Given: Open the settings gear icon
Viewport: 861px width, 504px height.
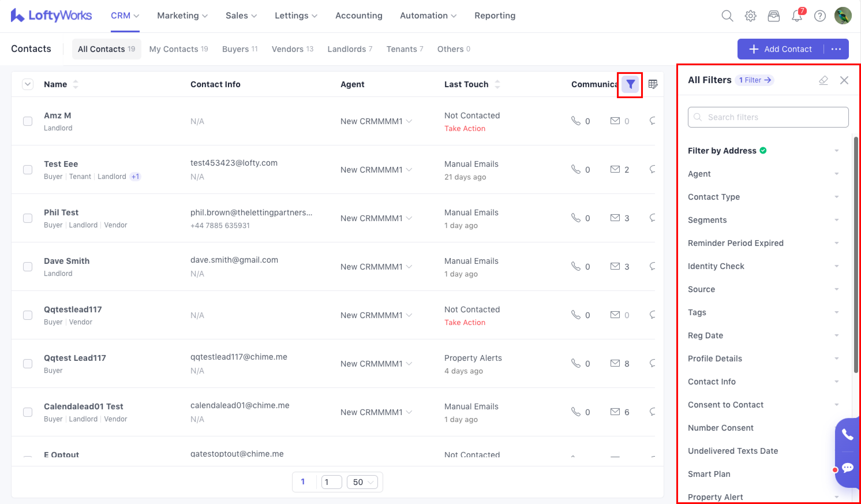Looking at the screenshot, I should coord(750,16).
